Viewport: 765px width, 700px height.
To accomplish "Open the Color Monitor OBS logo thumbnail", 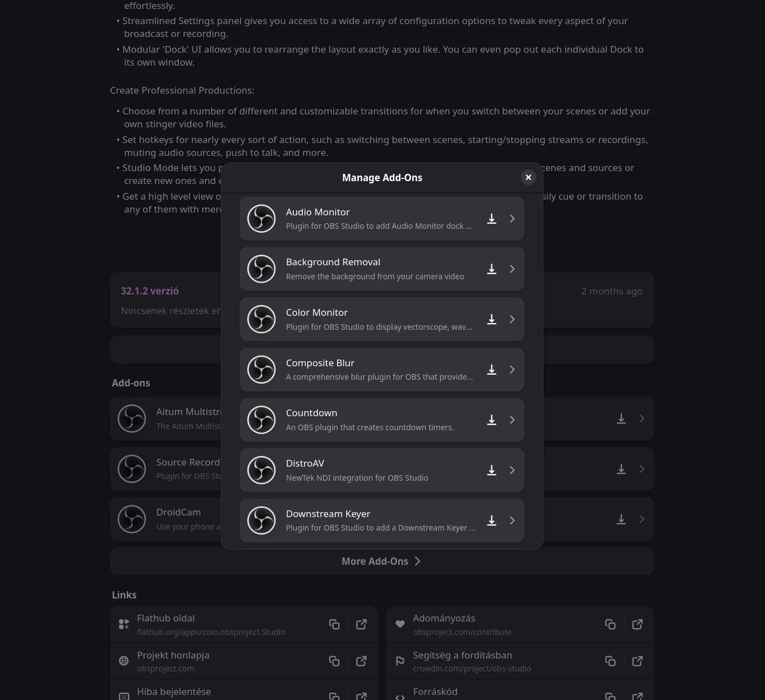I will (x=261, y=319).
